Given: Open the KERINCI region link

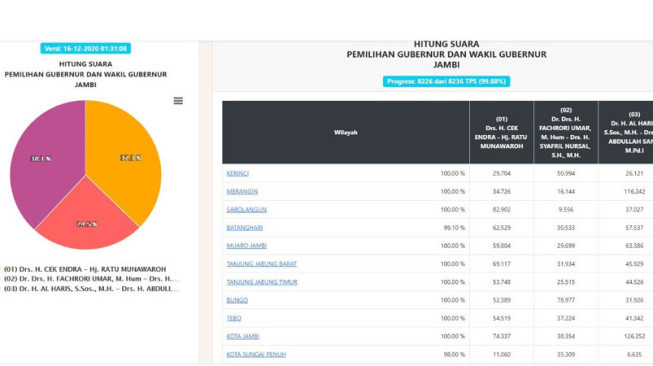Looking at the screenshot, I should [237, 173].
